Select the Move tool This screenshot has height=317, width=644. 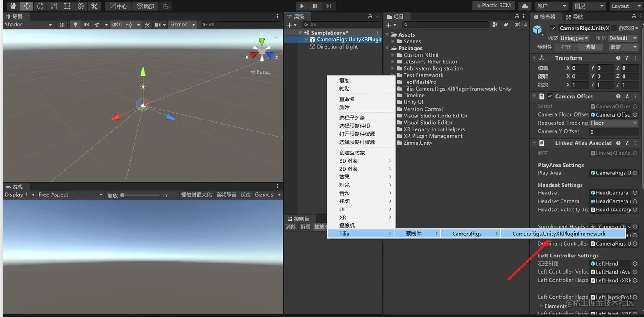point(26,6)
